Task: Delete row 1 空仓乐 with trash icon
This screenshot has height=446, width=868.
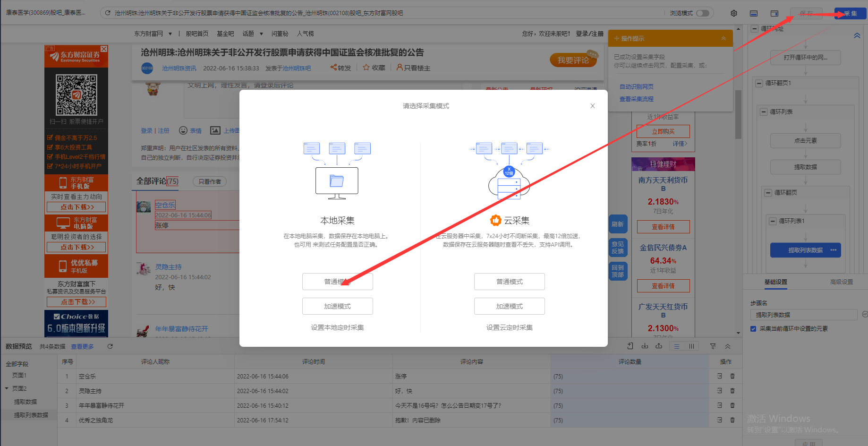Action: [732, 377]
